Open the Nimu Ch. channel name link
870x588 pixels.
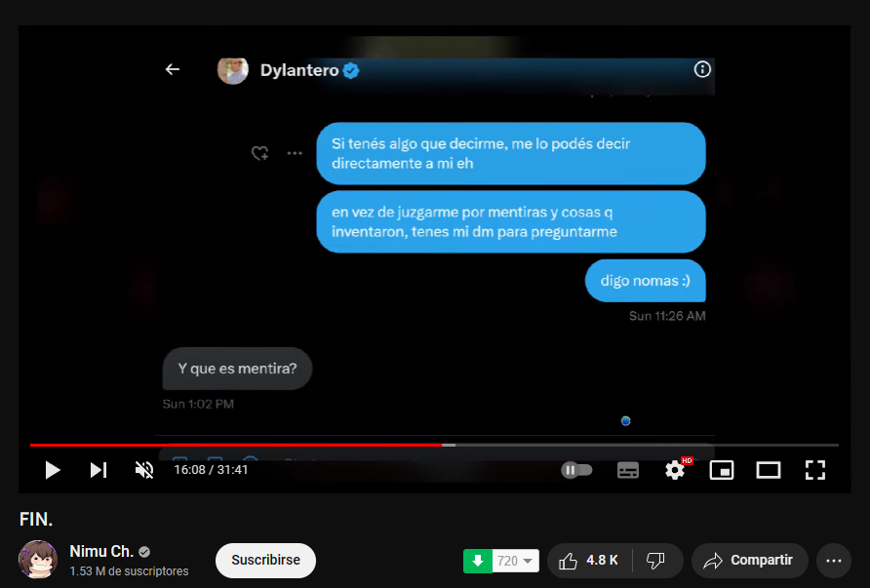[x=101, y=551]
